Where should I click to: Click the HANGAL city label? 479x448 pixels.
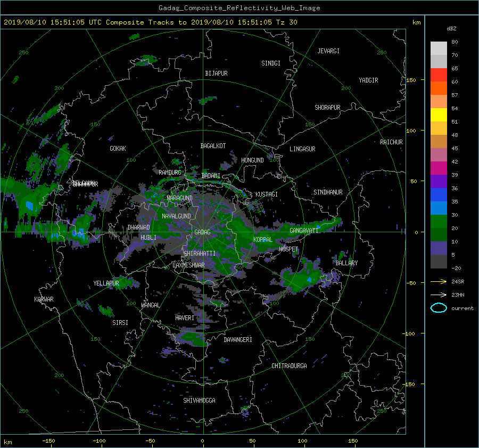pyautogui.click(x=150, y=305)
